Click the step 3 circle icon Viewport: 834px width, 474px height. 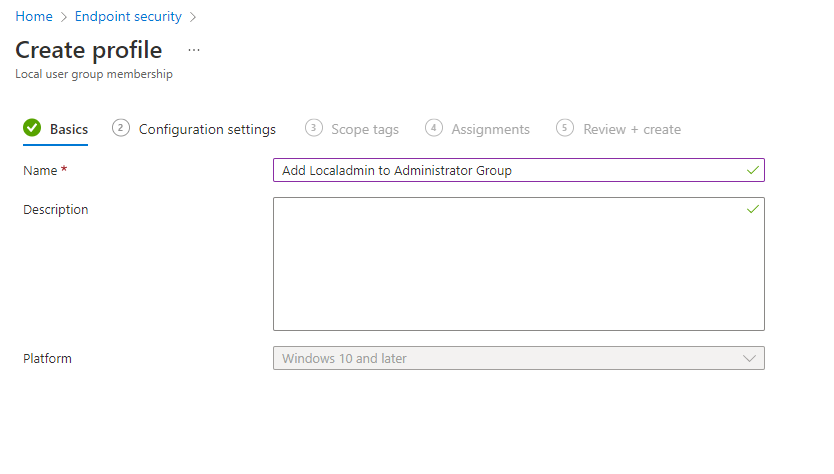[314, 128]
